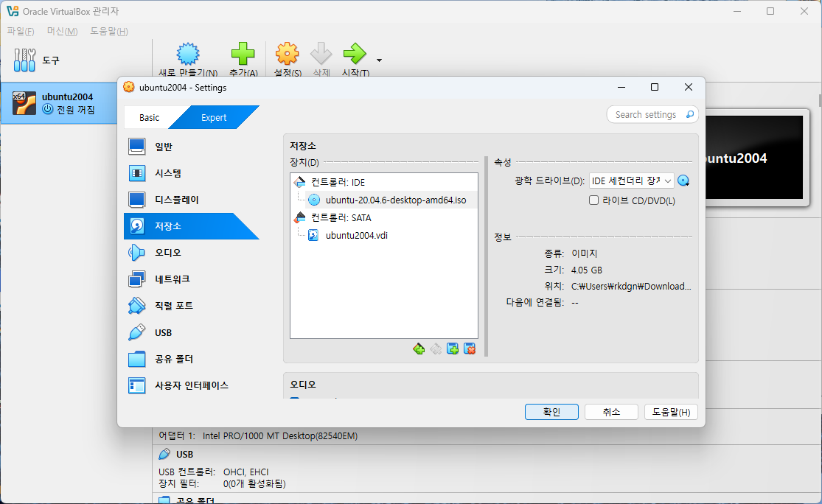Screen dimensions: 822x504
Task: Open the 광학 드라이브 dropdown
Action: [x=631, y=181]
